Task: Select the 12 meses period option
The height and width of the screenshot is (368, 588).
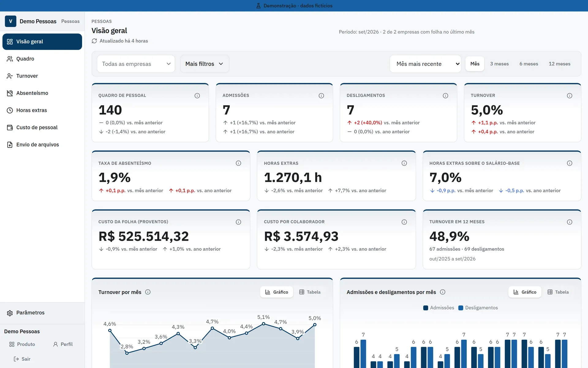Action: point(560,64)
